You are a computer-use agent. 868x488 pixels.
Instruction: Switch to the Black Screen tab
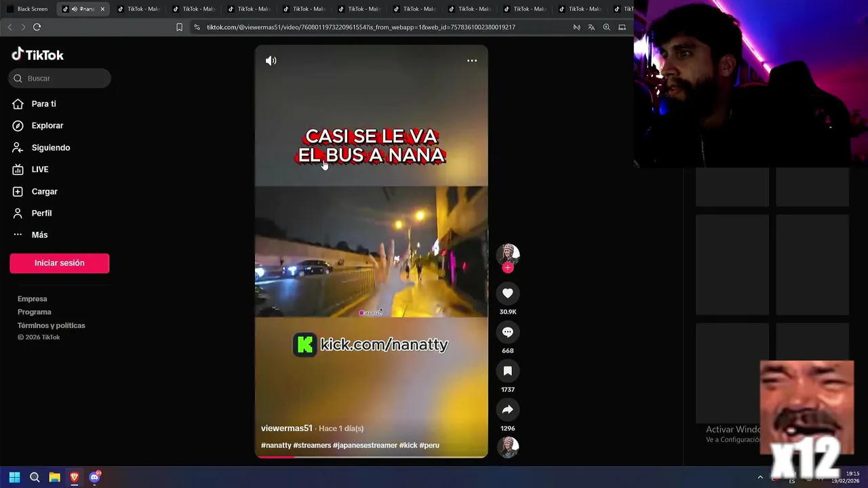(x=28, y=9)
